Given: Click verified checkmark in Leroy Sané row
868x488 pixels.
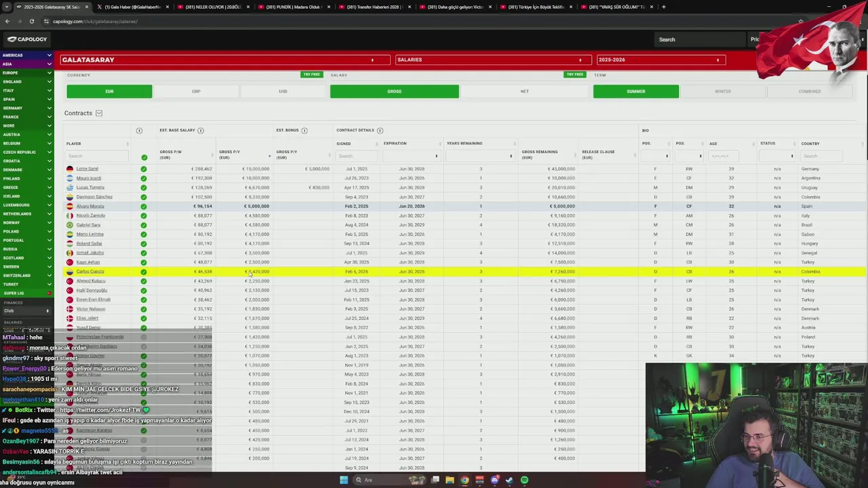Looking at the screenshot, I should pos(144,169).
